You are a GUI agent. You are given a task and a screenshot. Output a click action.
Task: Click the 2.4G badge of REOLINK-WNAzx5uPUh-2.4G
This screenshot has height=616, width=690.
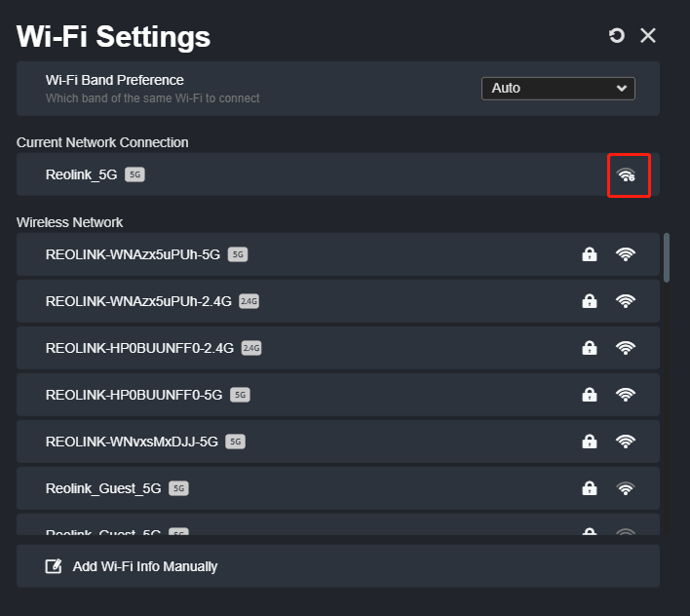point(249,301)
